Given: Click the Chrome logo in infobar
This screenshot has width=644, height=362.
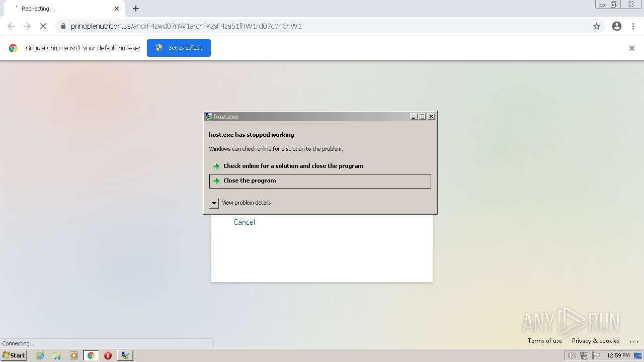Looking at the screenshot, I should pyautogui.click(x=13, y=48).
